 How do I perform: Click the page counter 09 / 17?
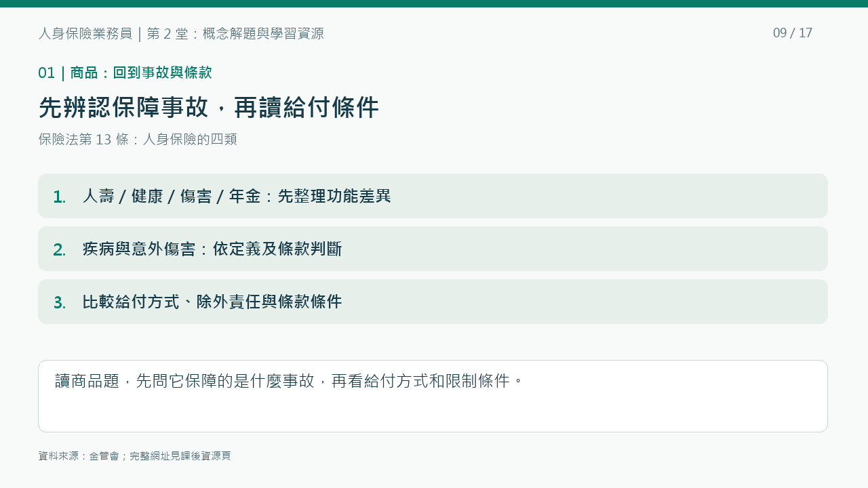pyautogui.click(x=793, y=33)
